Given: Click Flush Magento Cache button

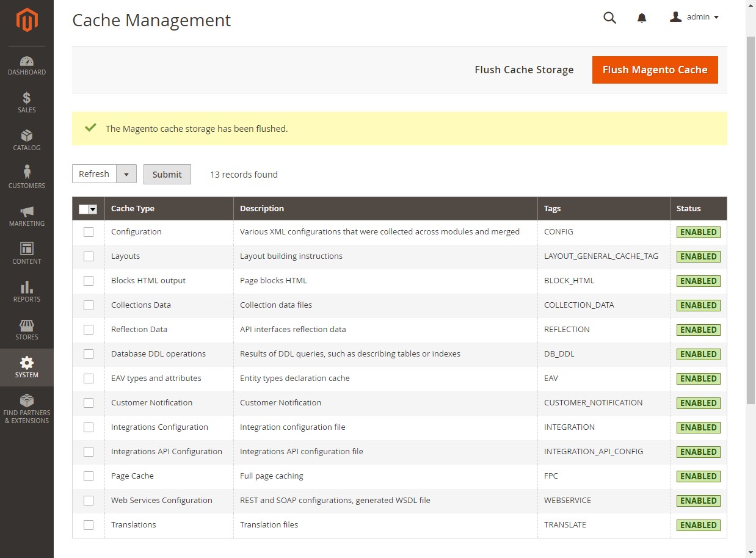Looking at the screenshot, I should pyautogui.click(x=655, y=70).
